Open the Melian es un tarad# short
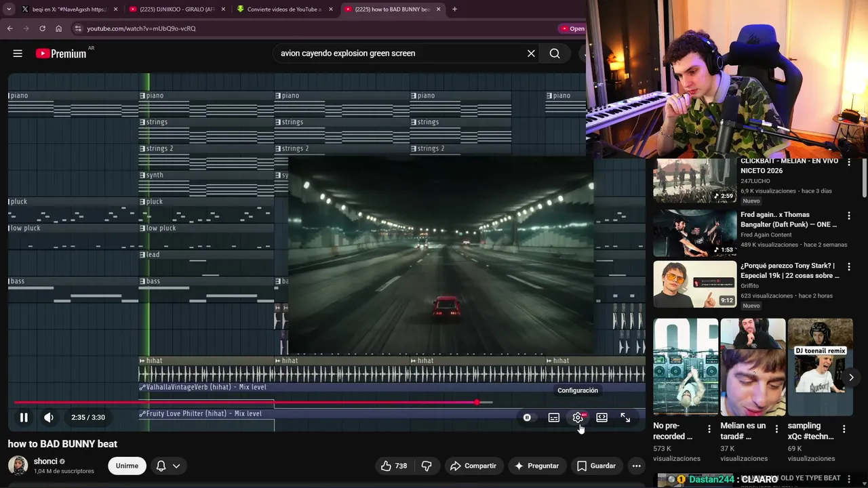This screenshot has width=868, height=488. [x=753, y=367]
